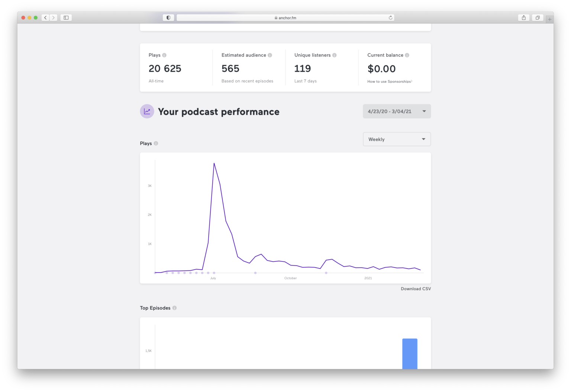This screenshot has height=392, width=571.
Task: Click the Top Episodes info icon
Action: point(175,308)
